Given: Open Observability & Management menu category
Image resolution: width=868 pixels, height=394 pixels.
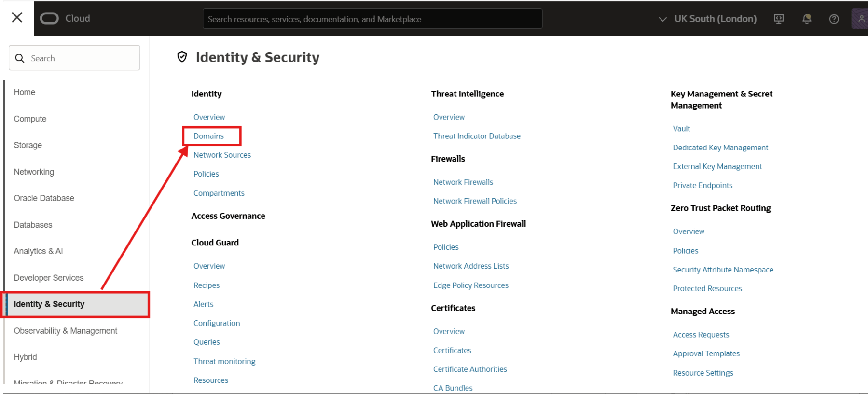Looking at the screenshot, I should click(x=65, y=331).
